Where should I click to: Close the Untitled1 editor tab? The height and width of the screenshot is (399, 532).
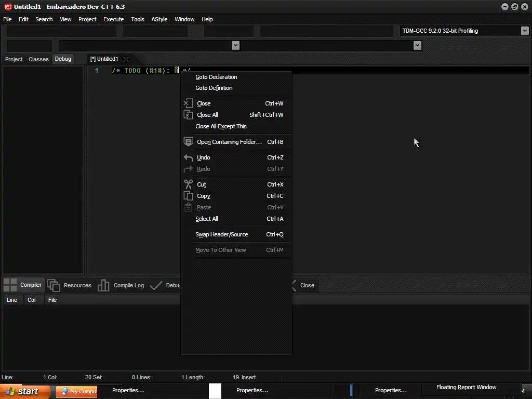126,59
